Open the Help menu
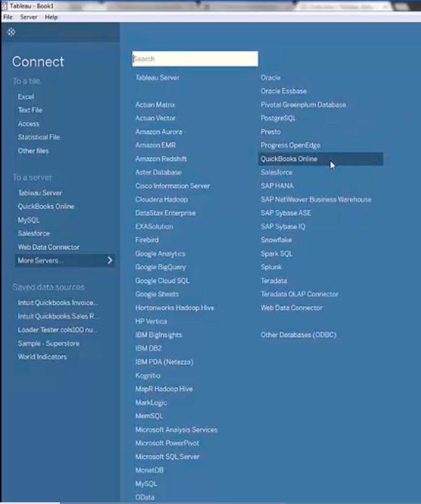421x504 pixels. pyautogui.click(x=51, y=18)
